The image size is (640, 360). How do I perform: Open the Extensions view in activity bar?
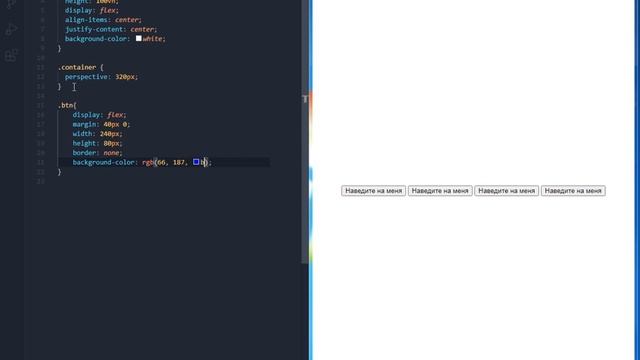click(x=11, y=55)
